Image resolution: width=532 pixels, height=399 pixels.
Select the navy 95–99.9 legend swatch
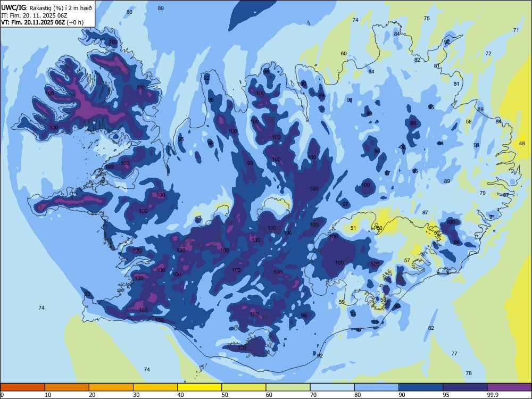[x=465, y=387]
